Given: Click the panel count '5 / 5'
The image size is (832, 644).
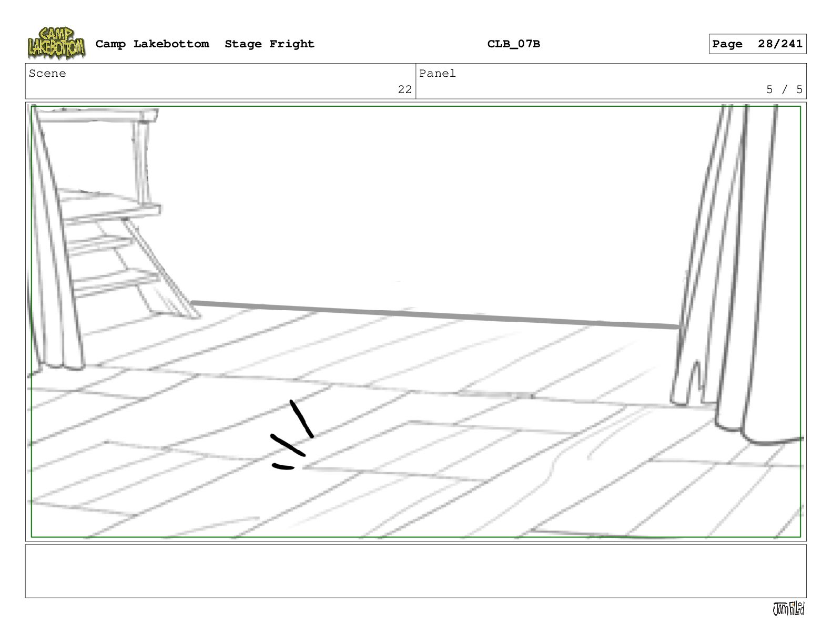Looking at the screenshot, I should tap(784, 89).
